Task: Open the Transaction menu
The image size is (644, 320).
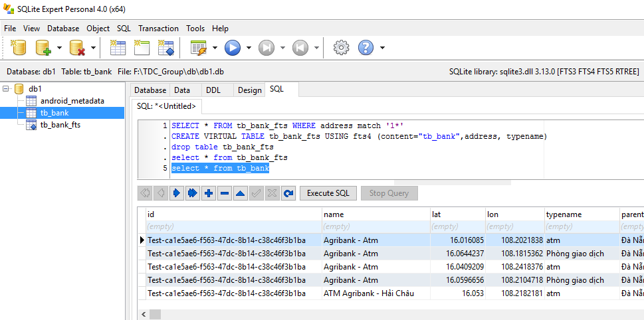Action: click(159, 29)
